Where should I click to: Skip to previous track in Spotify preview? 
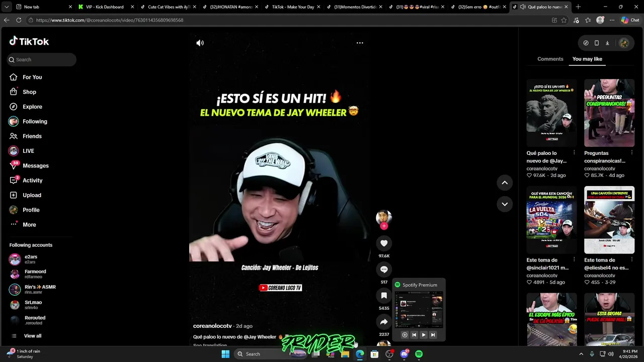(x=414, y=335)
